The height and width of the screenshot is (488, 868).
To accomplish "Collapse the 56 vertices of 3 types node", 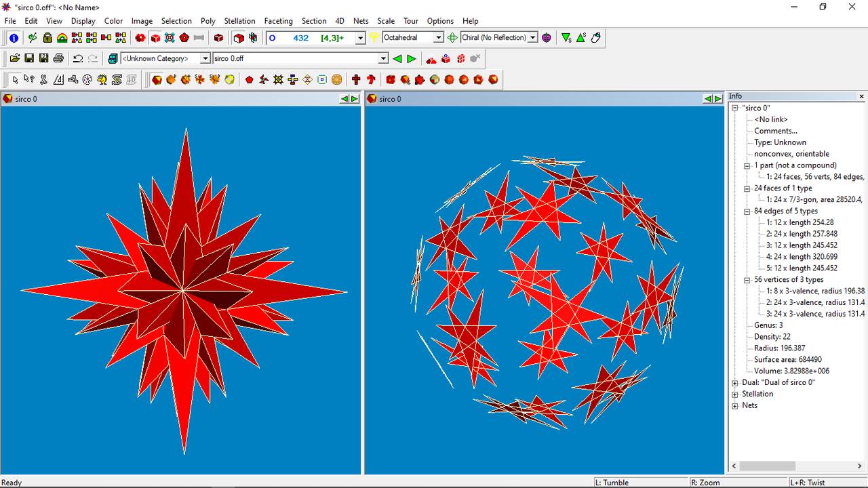I will tap(747, 279).
